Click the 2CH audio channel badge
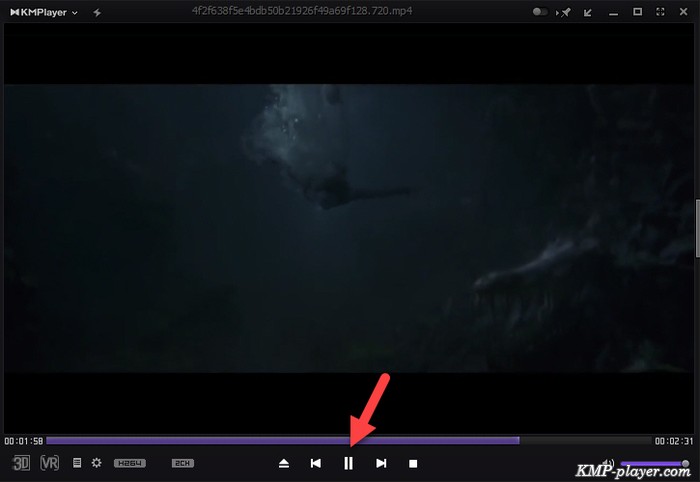This screenshot has height=482, width=700. (183, 463)
